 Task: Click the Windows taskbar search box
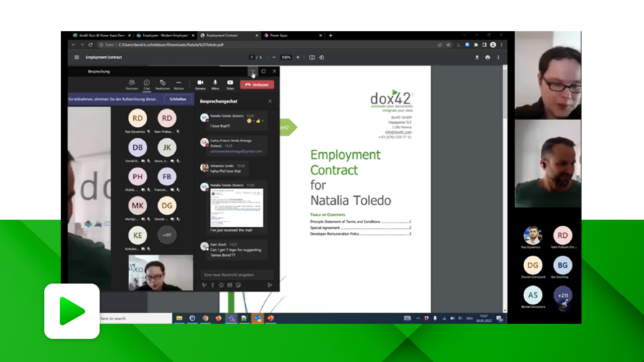point(135,318)
